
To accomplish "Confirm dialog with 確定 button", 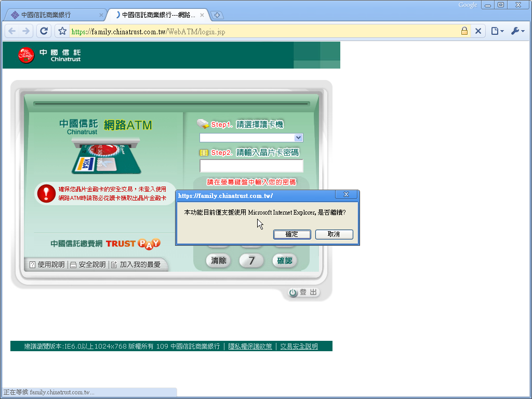I will (292, 234).
